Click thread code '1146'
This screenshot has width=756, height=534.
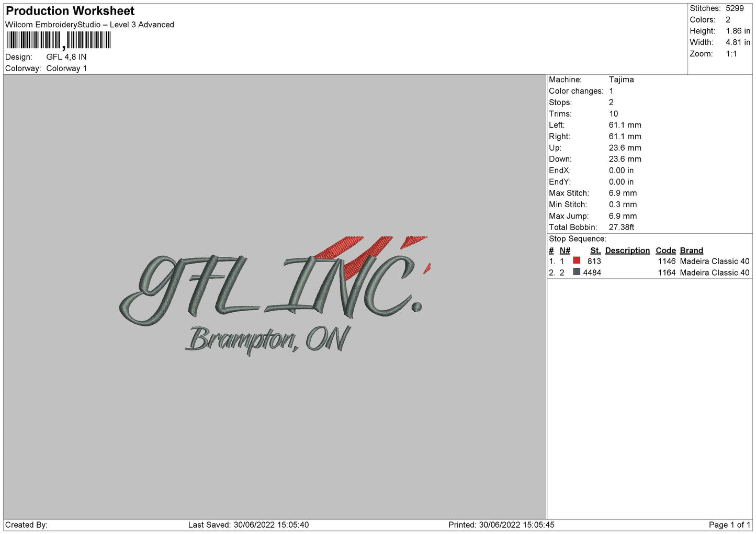[667, 261]
